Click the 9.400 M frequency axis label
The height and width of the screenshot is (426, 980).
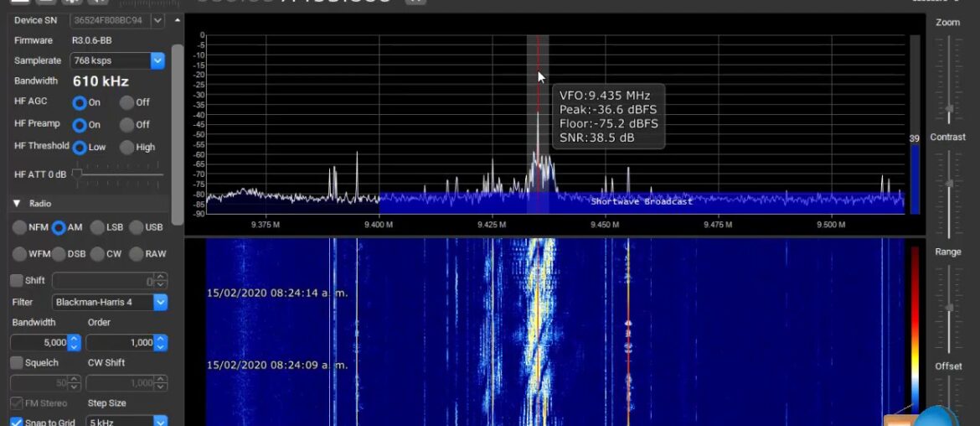tap(379, 225)
